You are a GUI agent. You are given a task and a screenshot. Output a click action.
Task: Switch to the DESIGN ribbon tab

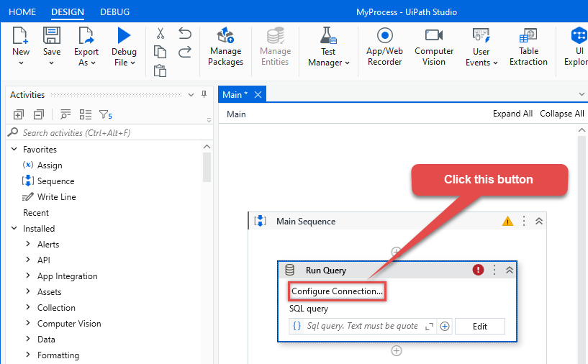point(68,12)
